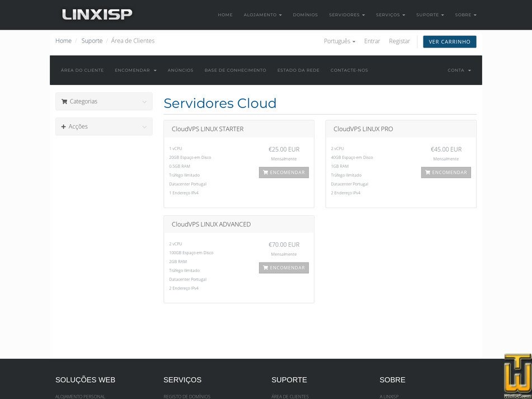Open the Serviços dropdown menu
Screen dimensions: 532x399
[390, 15]
